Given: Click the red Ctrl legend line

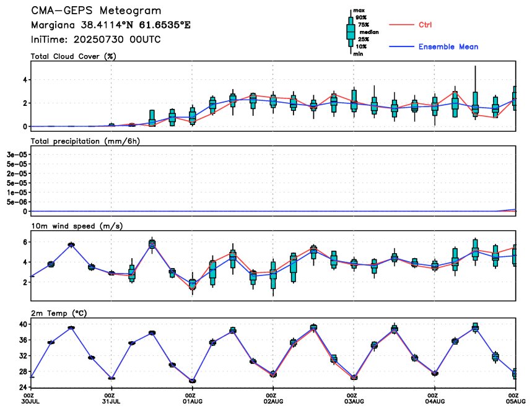Looking at the screenshot, I should pyautogui.click(x=401, y=25).
